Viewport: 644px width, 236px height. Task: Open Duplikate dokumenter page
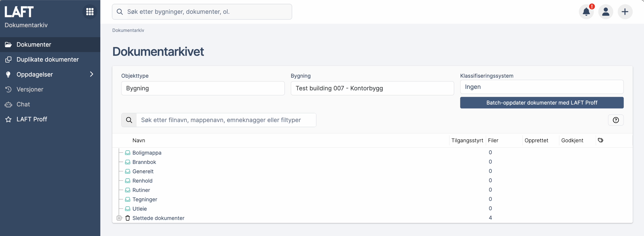pyautogui.click(x=50, y=59)
